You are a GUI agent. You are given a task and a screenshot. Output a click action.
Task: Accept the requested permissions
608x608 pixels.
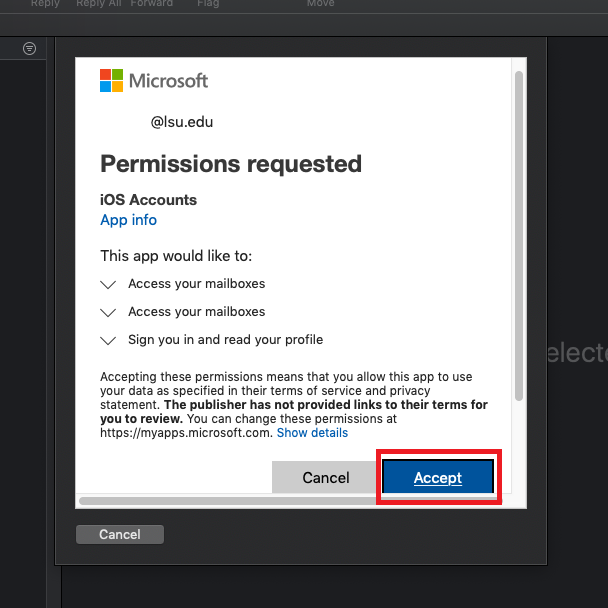[438, 477]
